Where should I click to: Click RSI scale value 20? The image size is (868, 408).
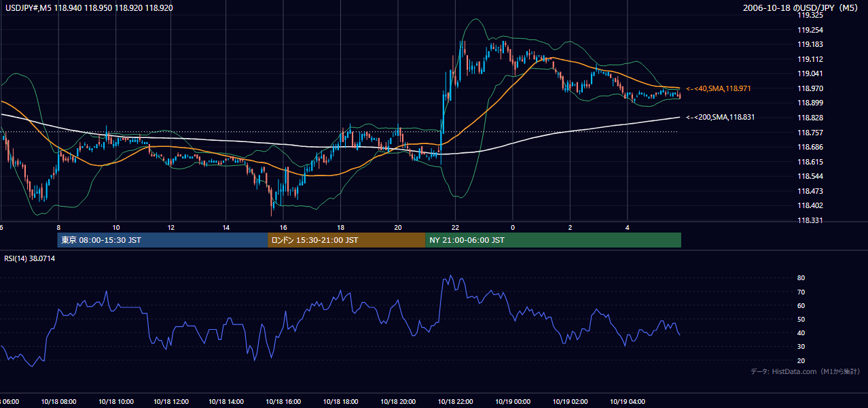(x=801, y=360)
